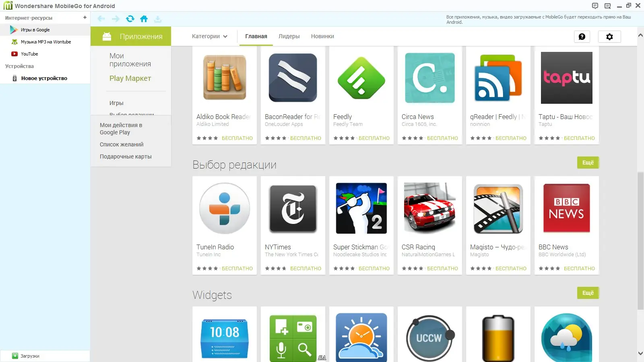The width and height of the screenshot is (644, 362).
Task: Click the NYTimes title text
Action: point(278,247)
